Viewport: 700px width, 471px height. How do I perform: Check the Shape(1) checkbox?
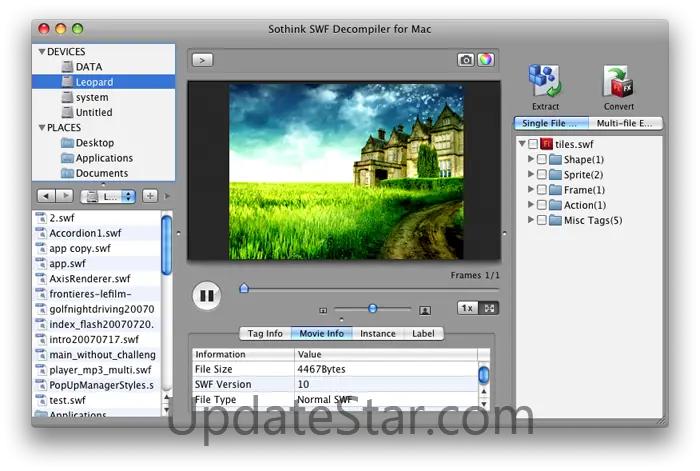pos(542,159)
